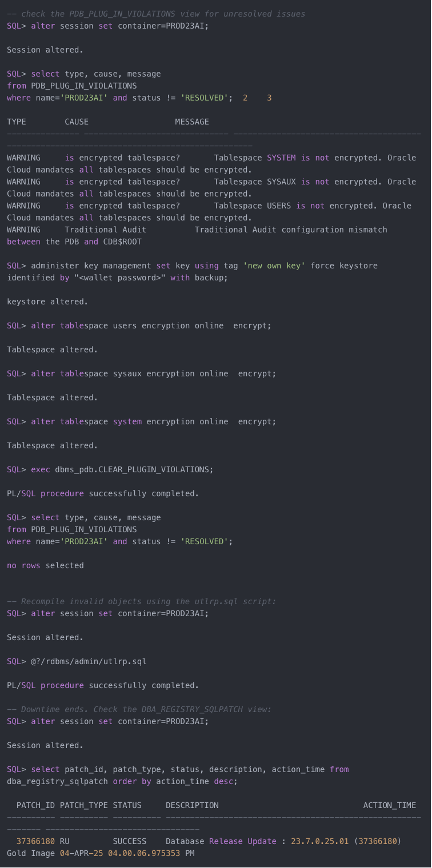Click the 'no rows selected' output
The height and width of the screenshot is (868, 432).
coord(45,565)
